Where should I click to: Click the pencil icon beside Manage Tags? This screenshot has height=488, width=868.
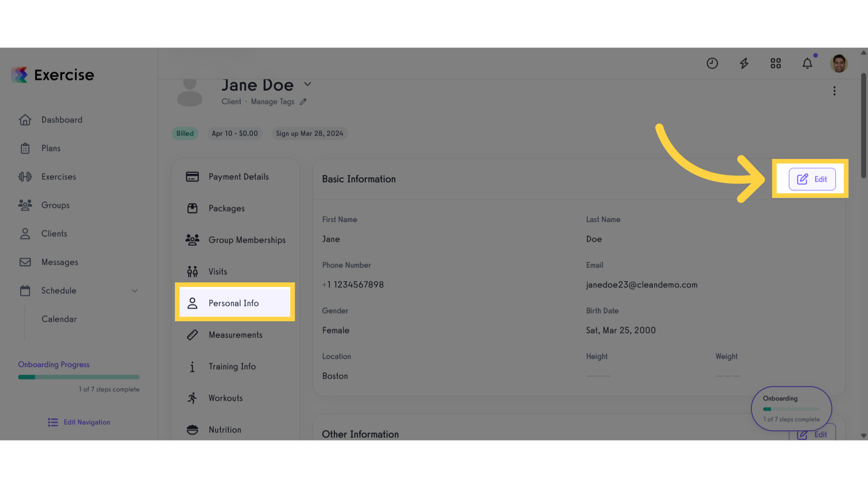(303, 102)
